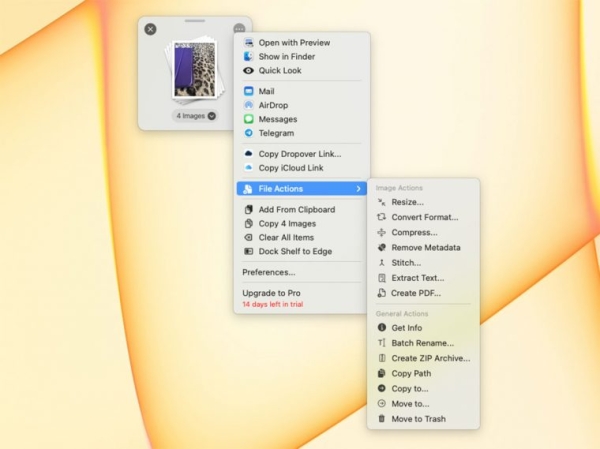Expand the File Actions submenu arrow
600x449 pixels.
coord(358,189)
